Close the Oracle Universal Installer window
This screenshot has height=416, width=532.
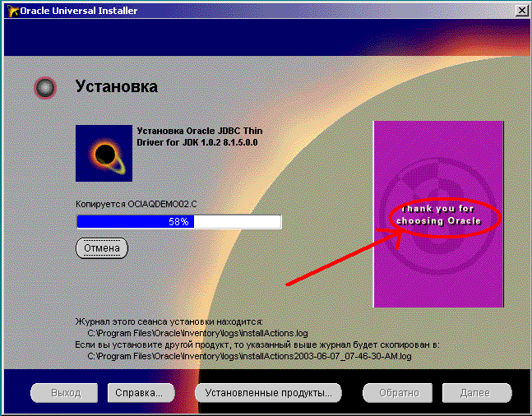pyautogui.click(x=522, y=11)
